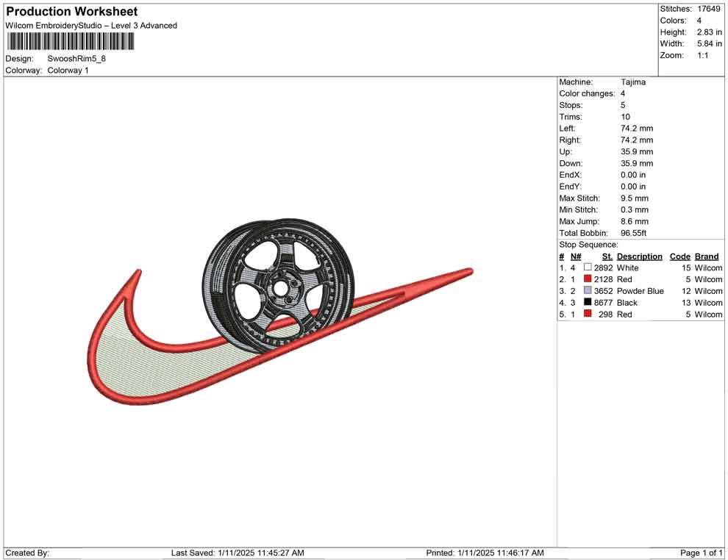Click the red swatch beside stitch count 2128

pos(588,279)
